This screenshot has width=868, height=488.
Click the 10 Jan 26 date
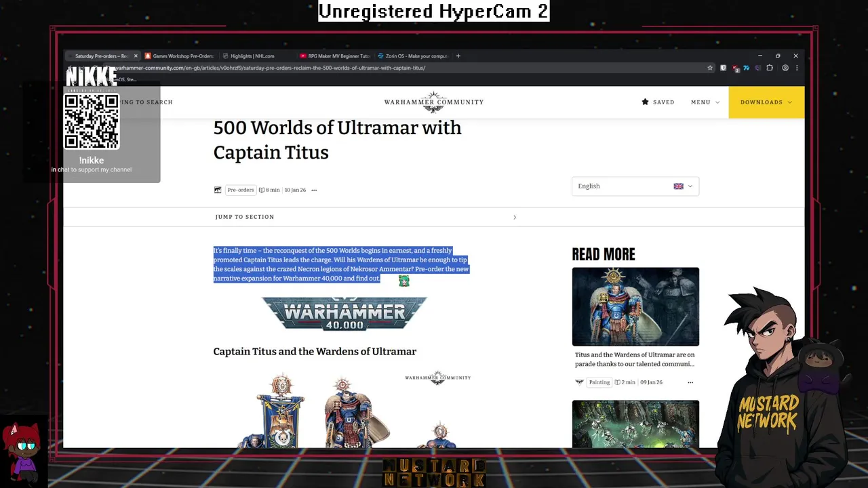(x=295, y=190)
